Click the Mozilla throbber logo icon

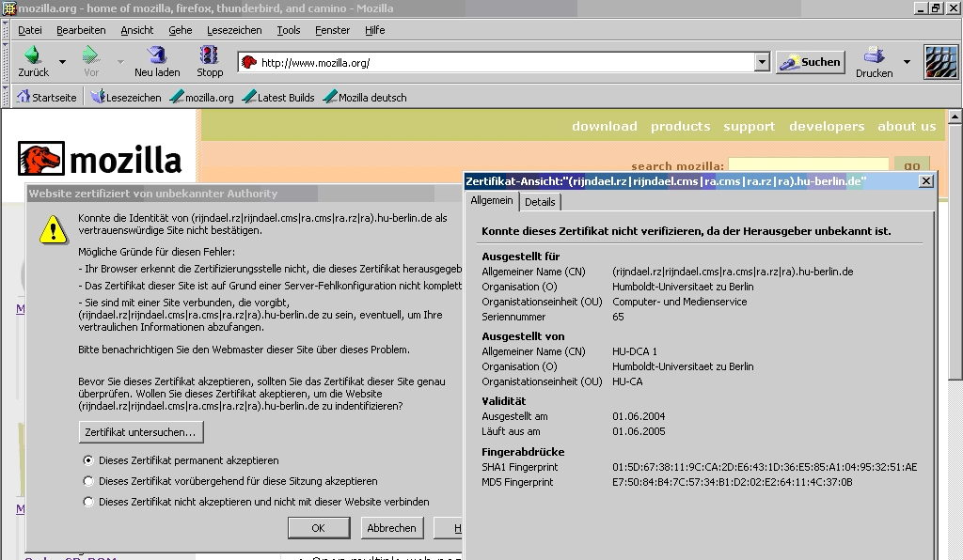940,62
